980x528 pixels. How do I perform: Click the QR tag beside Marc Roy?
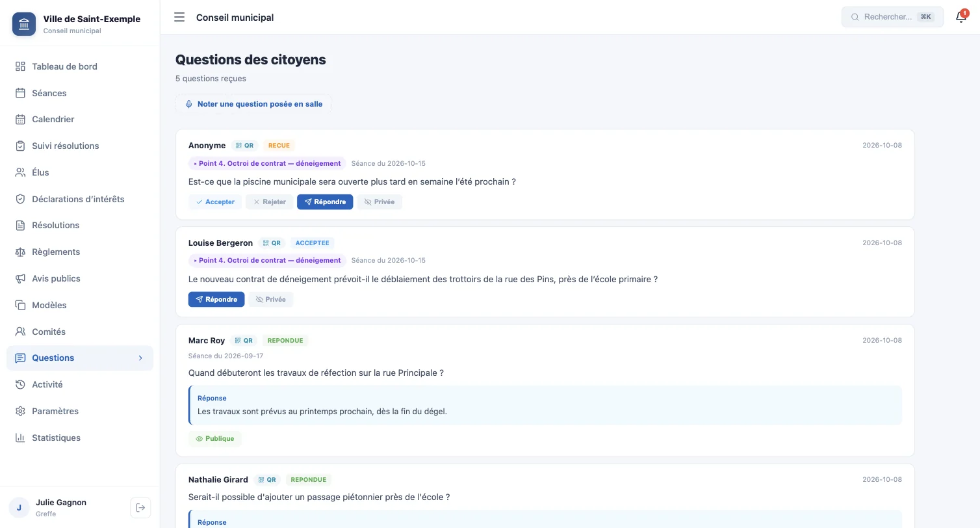pos(244,340)
